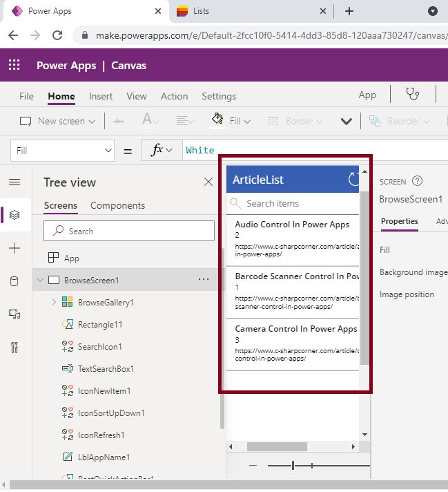Screen dimensions: 448x492
Task: Click the App checker stethoscope icon
Action: tap(412, 94)
